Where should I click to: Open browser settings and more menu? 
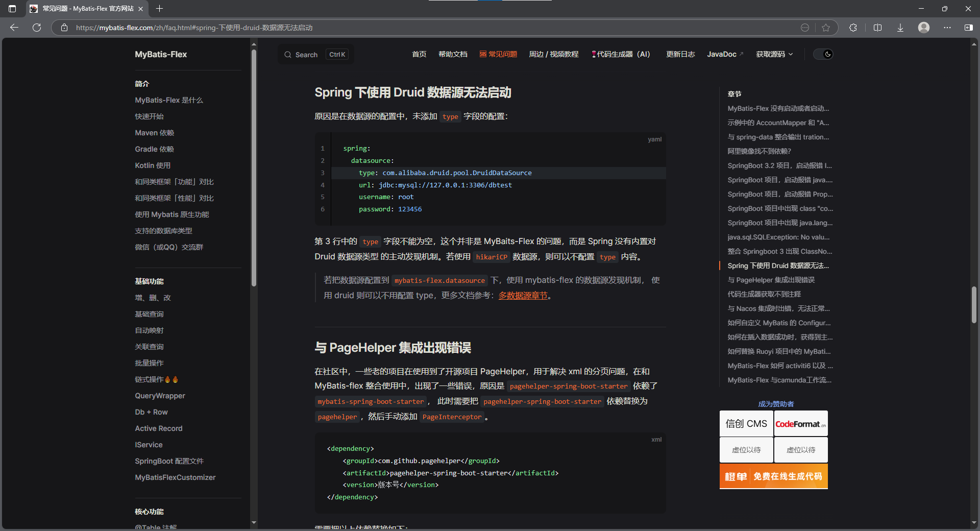point(947,28)
